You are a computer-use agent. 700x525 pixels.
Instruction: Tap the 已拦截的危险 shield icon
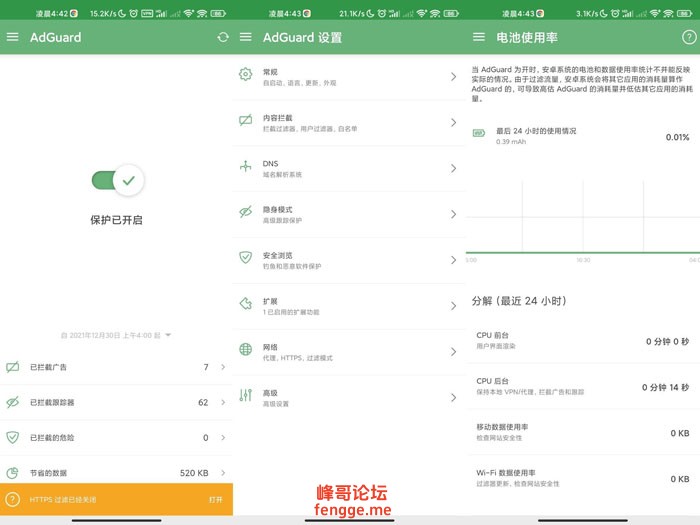tap(12, 438)
